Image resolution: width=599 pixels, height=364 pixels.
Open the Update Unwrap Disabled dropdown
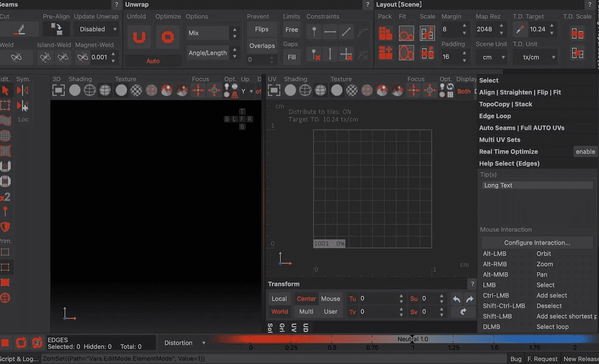[x=96, y=29]
